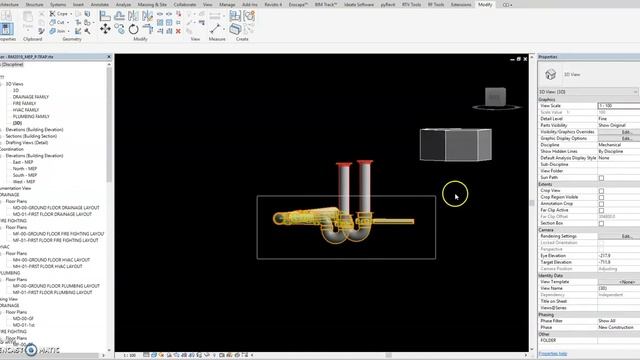Select the Mirror Pick Axis tool
Screen dimensions: 640x360
[x=133, y=16]
